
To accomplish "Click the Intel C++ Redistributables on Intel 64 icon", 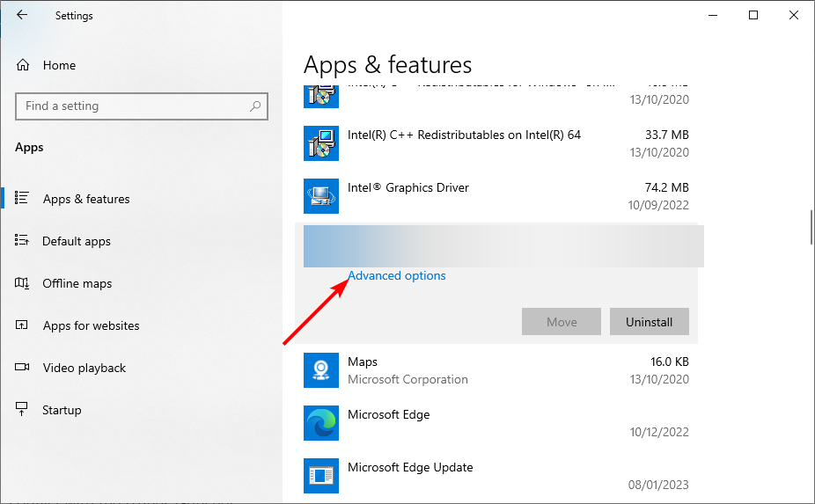I will coord(321,143).
